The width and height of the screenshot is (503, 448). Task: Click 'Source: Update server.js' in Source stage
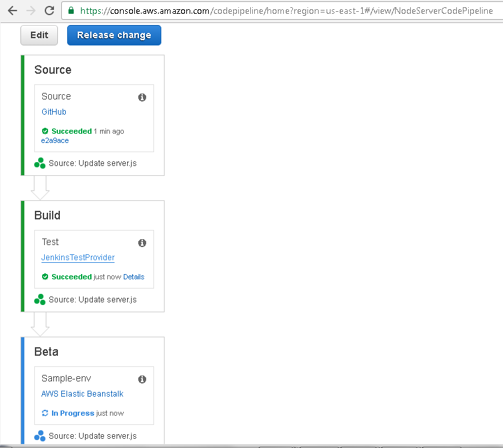tap(93, 163)
